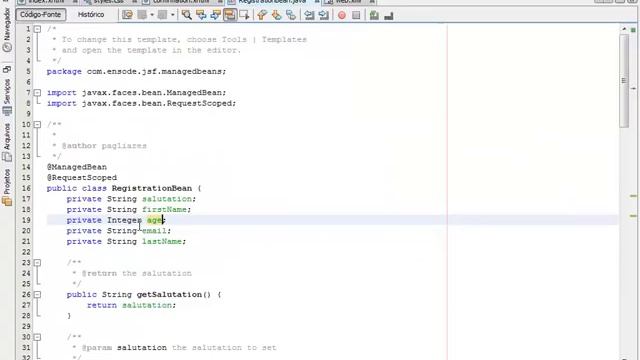Shift the line left
This screenshot has width=640, height=360.
(309, 15)
